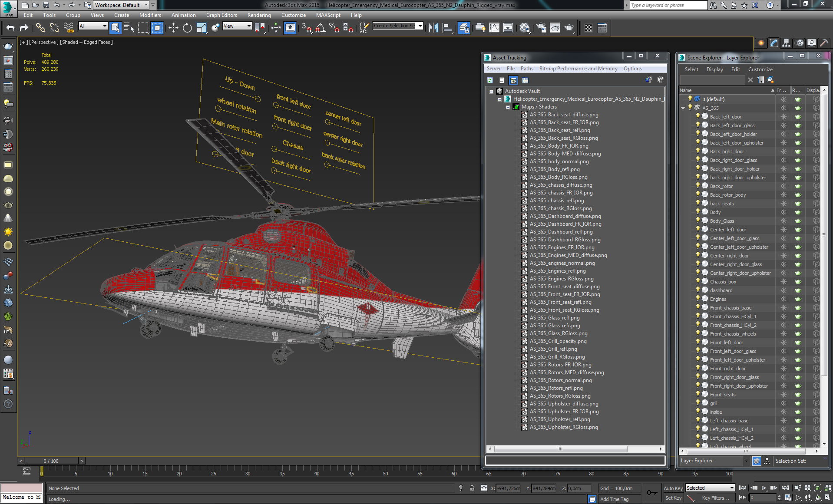Image resolution: width=833 pixels, height=504 pixels.
Task: Activate the Unlink Selection tool
Action: pos(54,28)
